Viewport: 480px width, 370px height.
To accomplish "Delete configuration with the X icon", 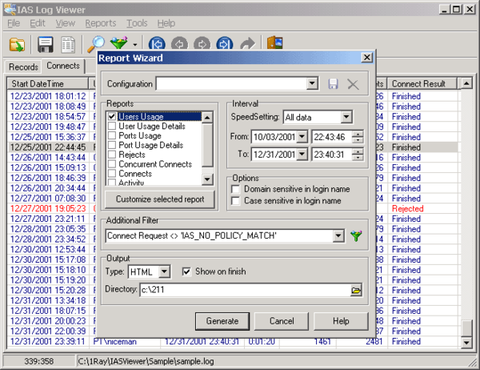I will click(x=353, y=84).
